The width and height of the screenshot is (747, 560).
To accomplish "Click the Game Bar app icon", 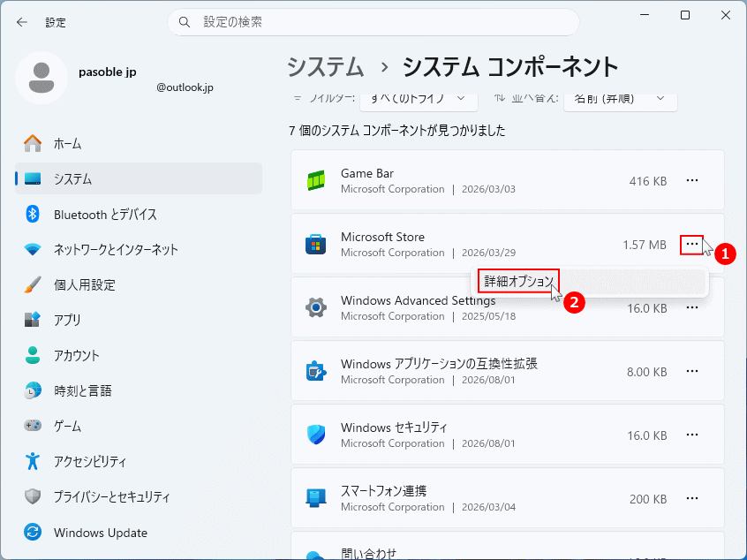I will pyautogui.click(x=316, y=180).
